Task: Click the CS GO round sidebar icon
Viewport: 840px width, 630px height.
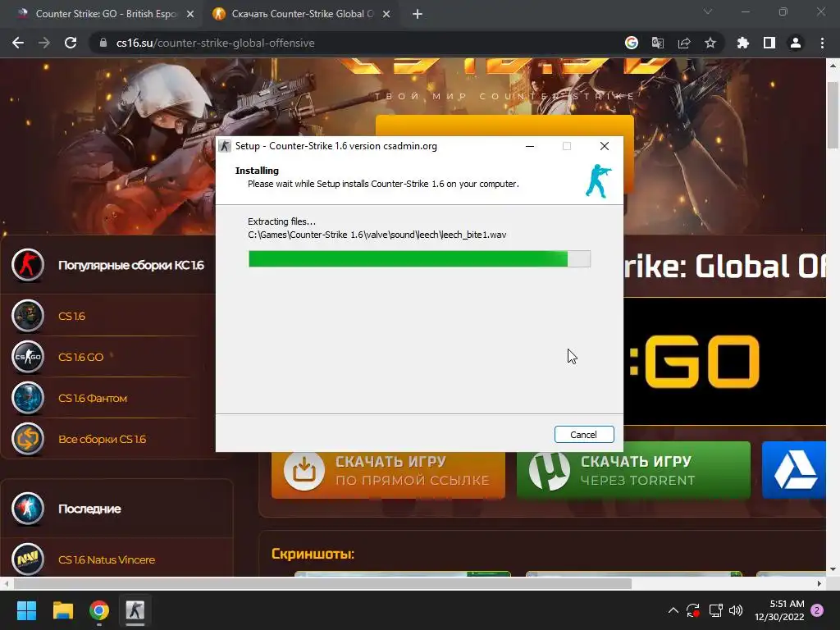Action: 28,357
